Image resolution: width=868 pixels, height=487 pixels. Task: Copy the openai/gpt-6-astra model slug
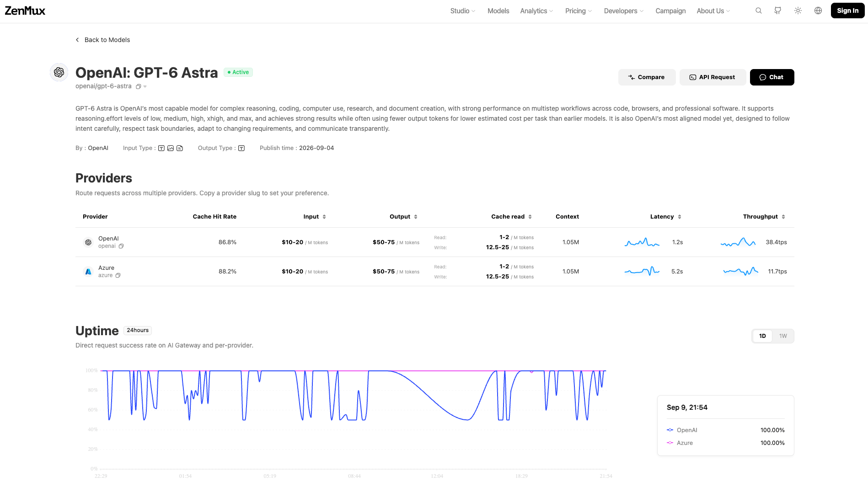point(138,86)
